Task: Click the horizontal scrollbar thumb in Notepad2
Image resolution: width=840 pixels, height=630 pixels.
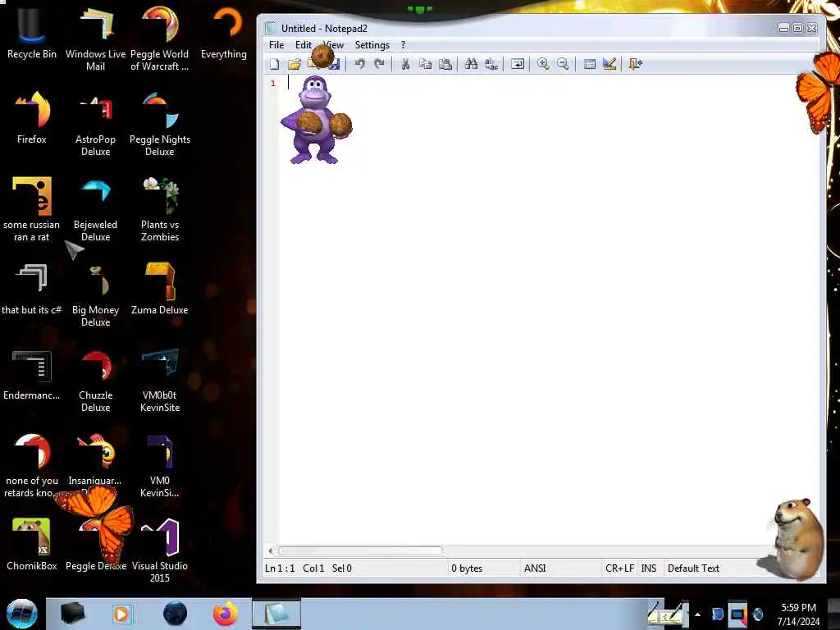Action: tap(360, 550)
